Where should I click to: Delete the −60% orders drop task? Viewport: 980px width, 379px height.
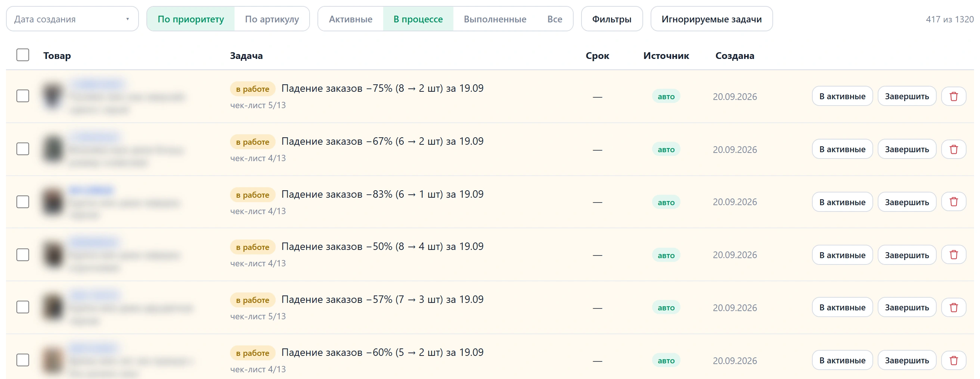coord(953,360)
